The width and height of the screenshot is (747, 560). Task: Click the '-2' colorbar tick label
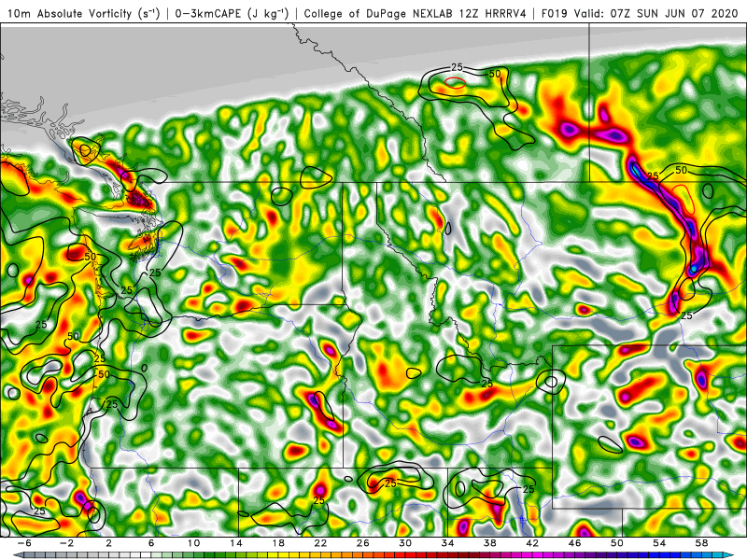pyautogui.click(x=66, y=543)
